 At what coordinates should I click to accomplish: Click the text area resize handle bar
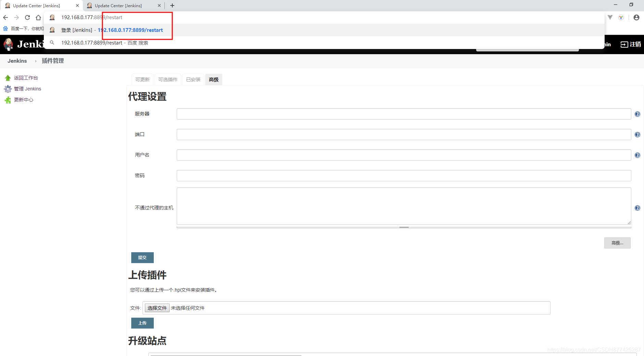[404, 227]
